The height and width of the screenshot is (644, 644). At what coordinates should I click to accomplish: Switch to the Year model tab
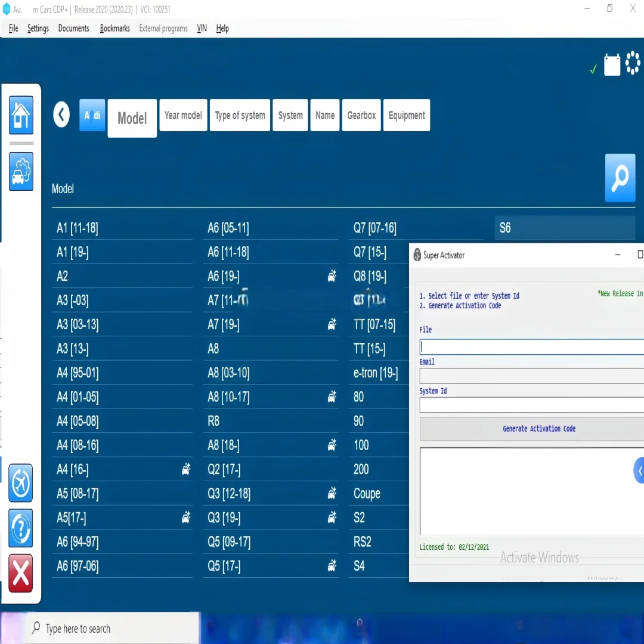coord(183,115)
